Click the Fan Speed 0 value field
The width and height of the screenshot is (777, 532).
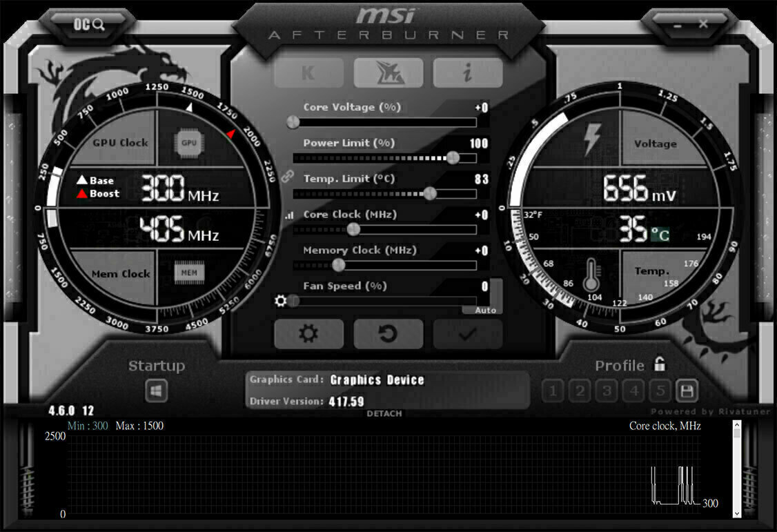[484, 286]
